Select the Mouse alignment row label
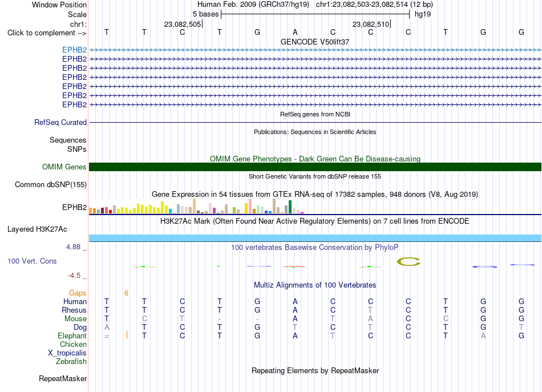Viewport: 542px width, 392px height. (75, 319)
